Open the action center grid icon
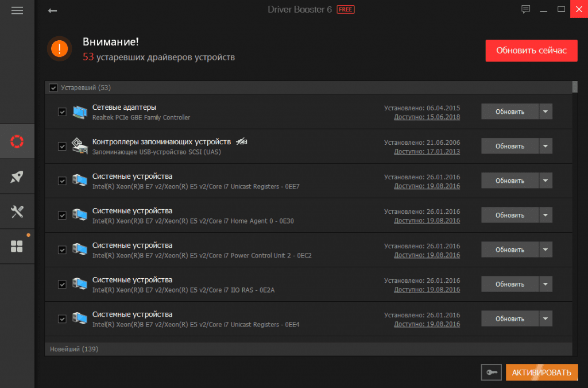This screenshot has width=588, height=388. [x=17, y=247]
